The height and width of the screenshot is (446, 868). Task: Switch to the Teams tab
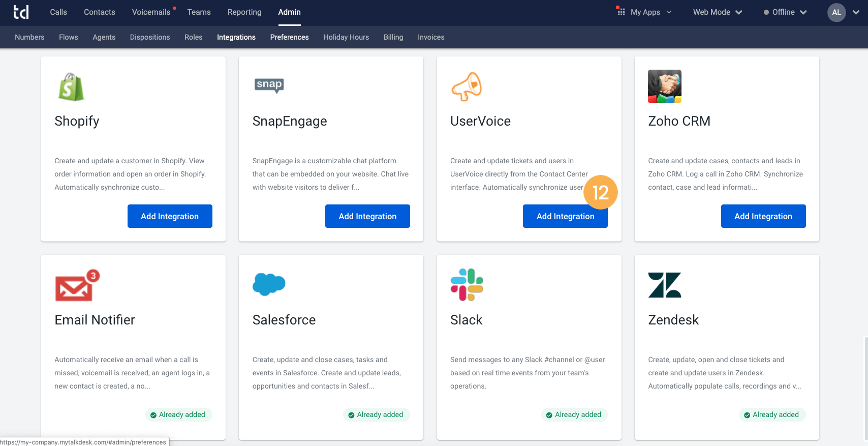pos(199,12)
